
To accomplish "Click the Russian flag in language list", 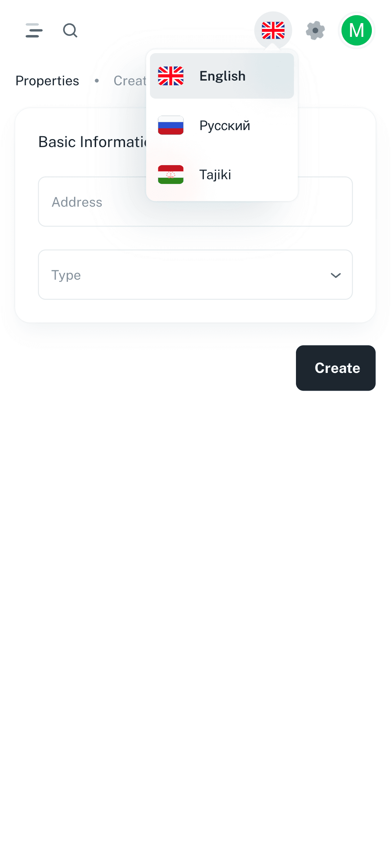I will 171,125.
